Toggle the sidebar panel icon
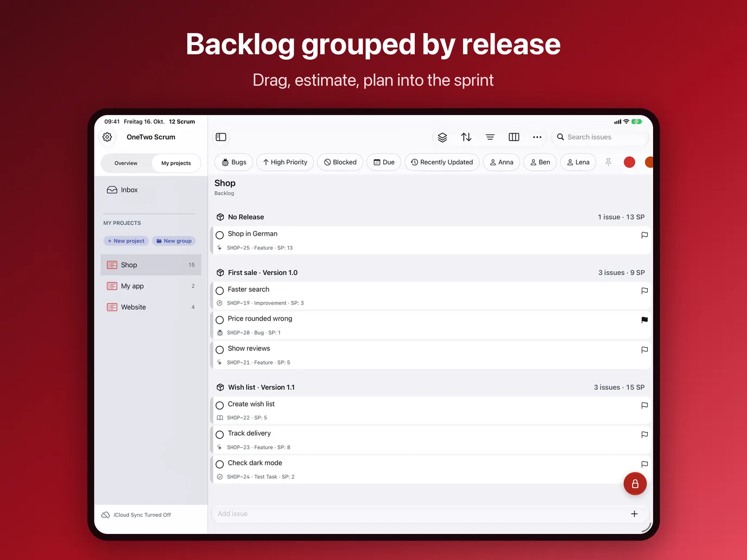This screenshot has height=560, width=747. click(x=221, y=137)
